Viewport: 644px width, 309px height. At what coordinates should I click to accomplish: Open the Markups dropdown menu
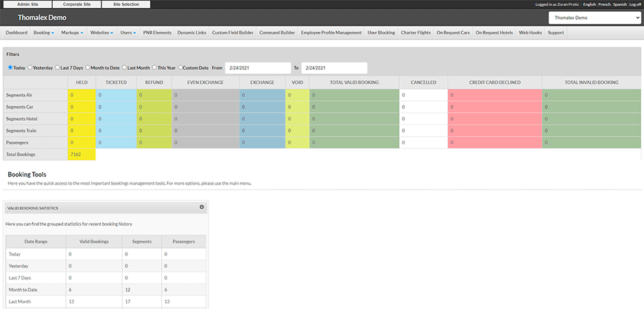[x=72, y=32]
